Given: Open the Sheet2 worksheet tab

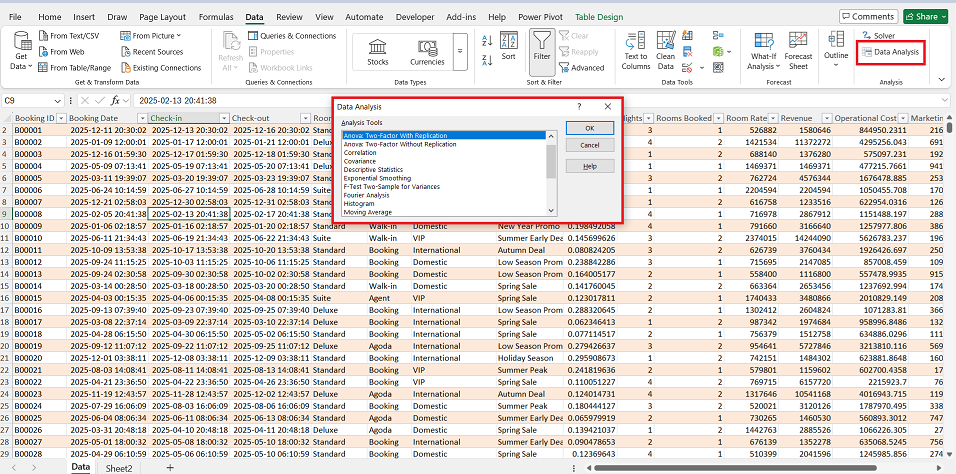Looking at the screenshot, I should coord(119,467).
